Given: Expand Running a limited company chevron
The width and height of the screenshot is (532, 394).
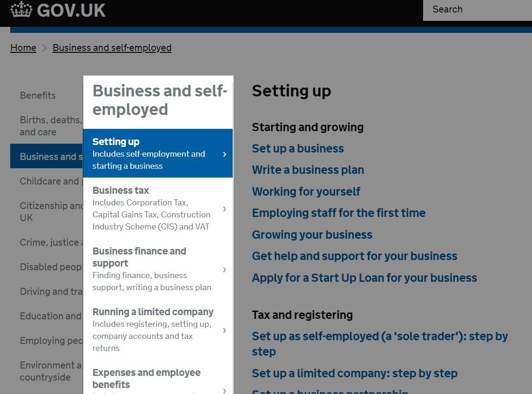Looking at the screenshot, I should click(225, 330).
